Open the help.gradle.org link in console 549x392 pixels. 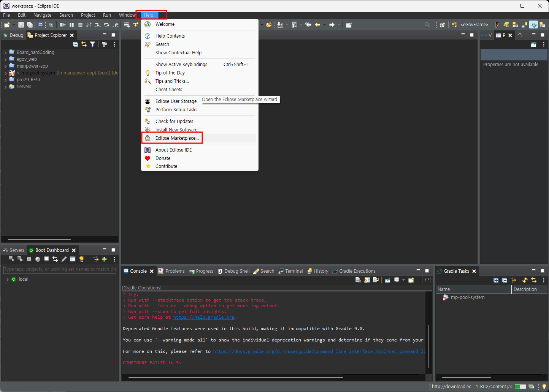204,318
